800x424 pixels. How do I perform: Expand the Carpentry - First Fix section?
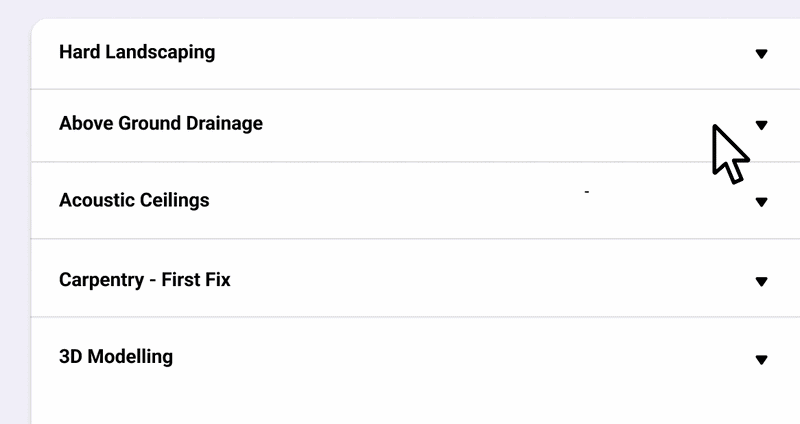pos(400,280)
